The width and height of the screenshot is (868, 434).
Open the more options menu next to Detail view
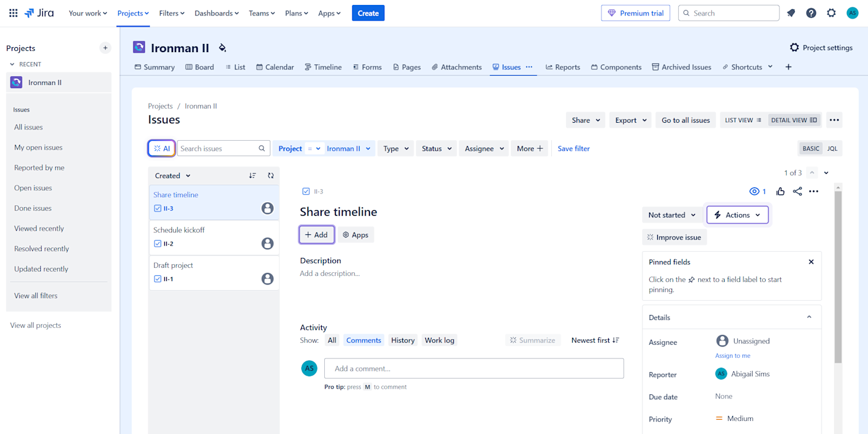click(834, 120)
